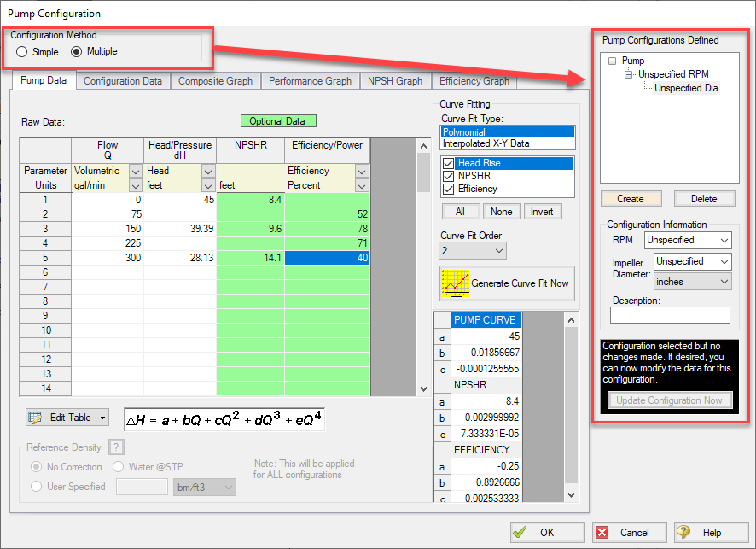Viewport: 756px width, 549px height.
Task: Click the Help question mark icon
Action: [x=684, y=532]
